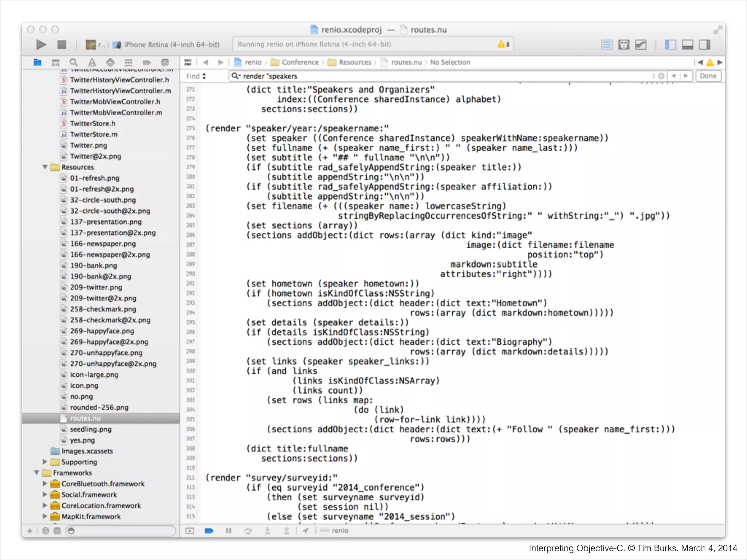Open the Issue navigator tab
This screenshot has width=747, height=560.
pyautogui.click(x=92, y=62)
